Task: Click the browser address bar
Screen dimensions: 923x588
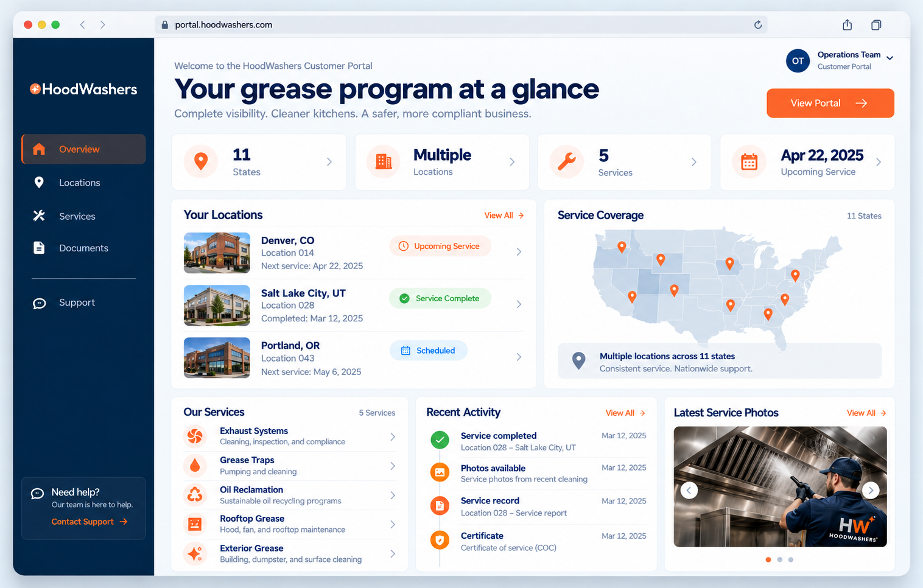Action: pyautogui.click(x=461, y=25)
